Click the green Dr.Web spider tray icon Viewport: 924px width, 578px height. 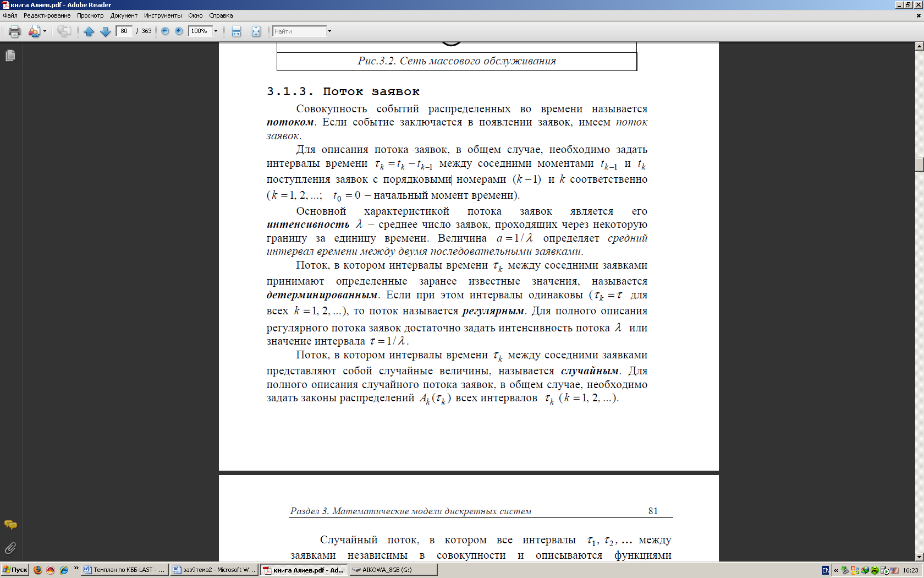[x=875, y=570]
